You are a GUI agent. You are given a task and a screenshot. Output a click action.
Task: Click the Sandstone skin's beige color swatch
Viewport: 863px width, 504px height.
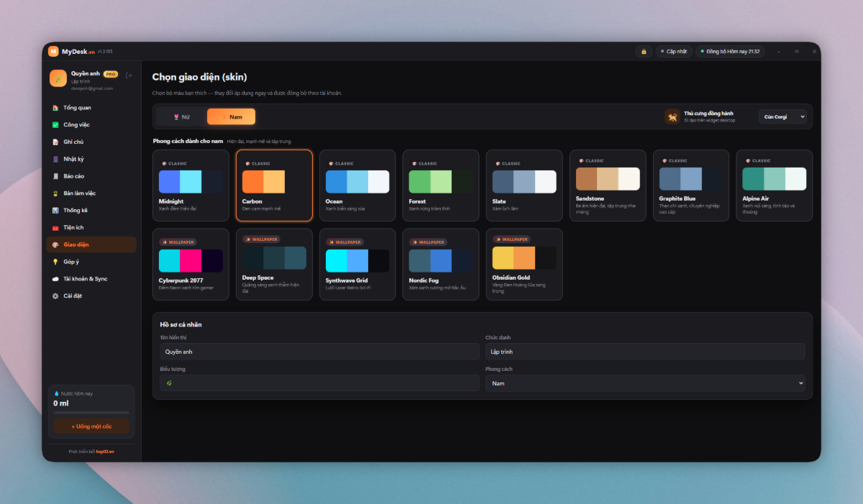(608, 179)
